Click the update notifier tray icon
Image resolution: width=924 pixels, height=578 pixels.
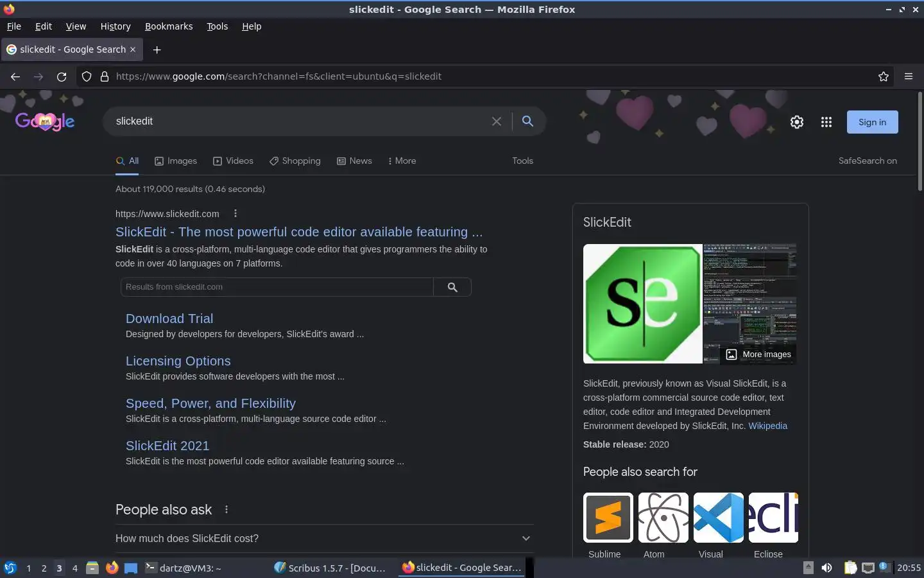885,567
